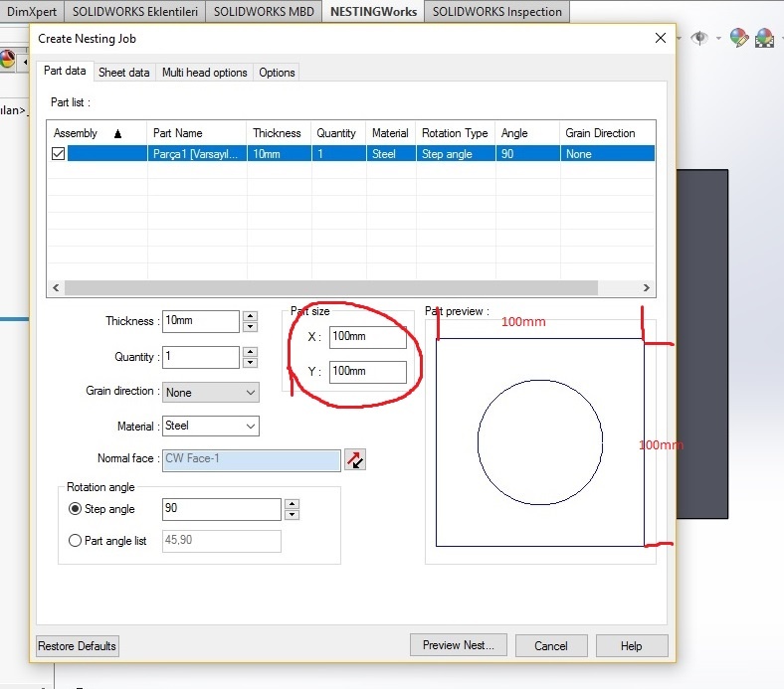
Task: Click the Part angle list value field
Action: (222, 541)
